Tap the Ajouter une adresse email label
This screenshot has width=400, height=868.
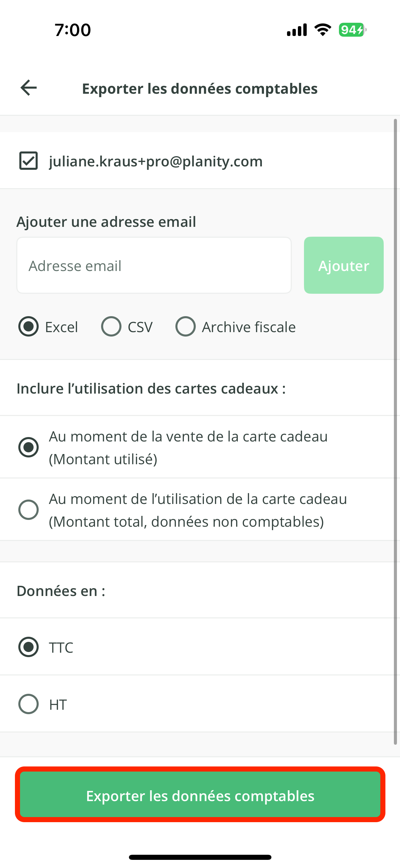tap(106, 222)
